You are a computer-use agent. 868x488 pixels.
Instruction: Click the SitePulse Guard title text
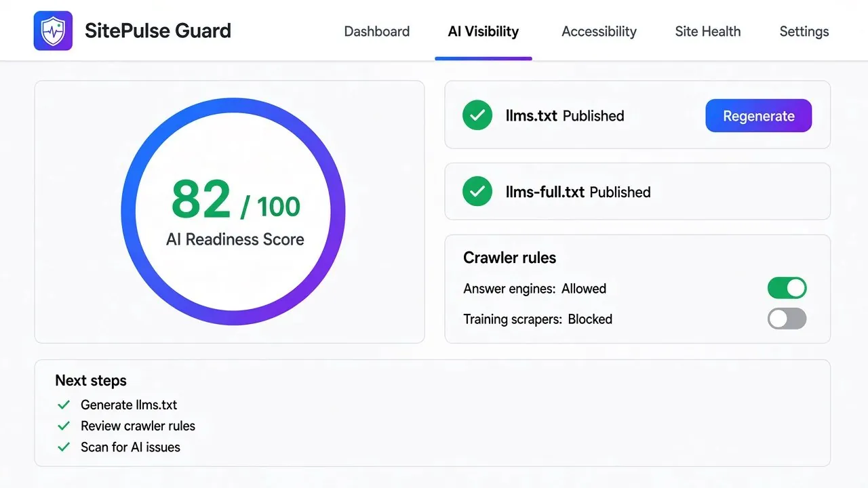click(x=158, y=30)
